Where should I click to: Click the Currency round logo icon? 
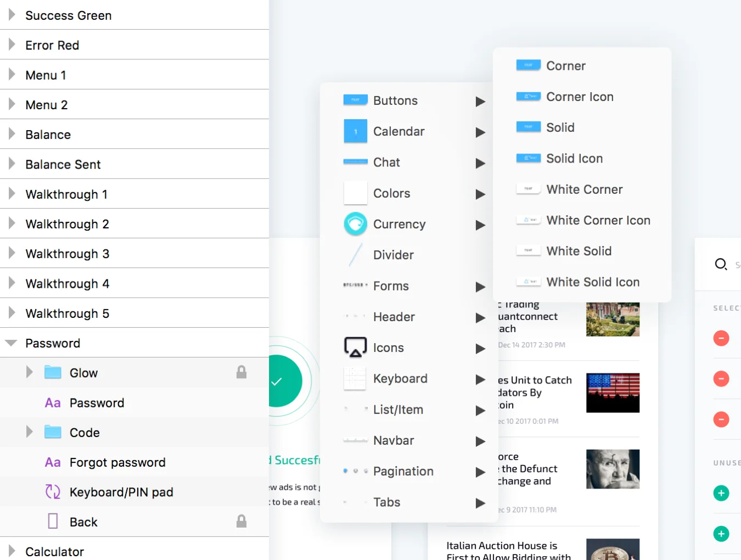(355, 224)
